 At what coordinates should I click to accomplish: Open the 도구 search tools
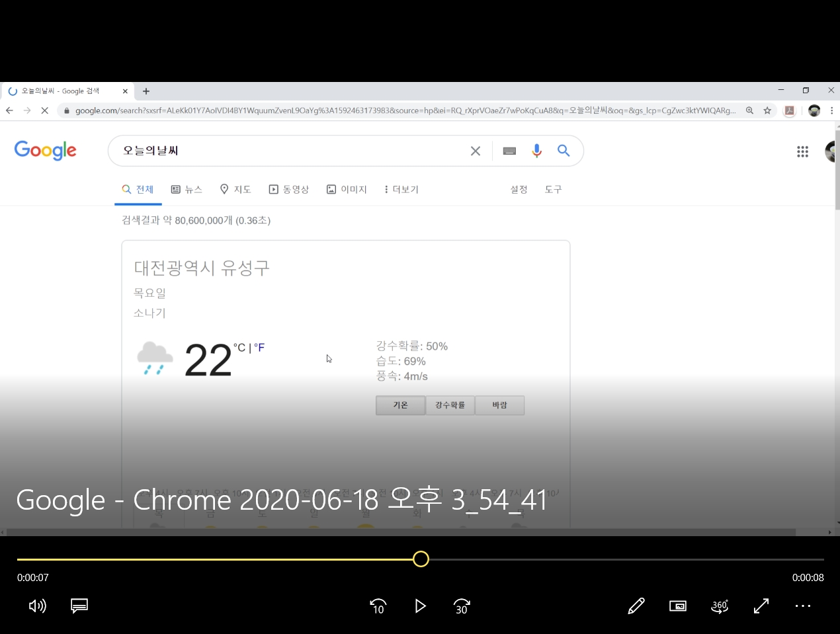pos(554,190)
